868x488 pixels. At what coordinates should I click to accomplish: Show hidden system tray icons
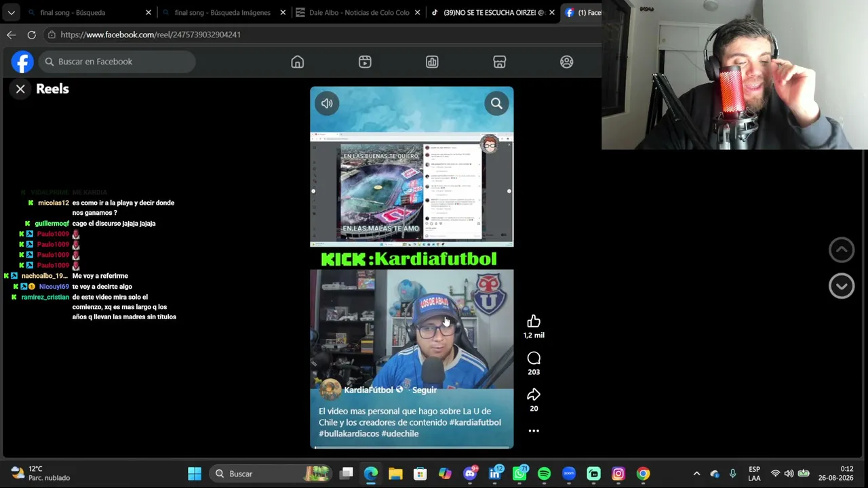point(696,474)
